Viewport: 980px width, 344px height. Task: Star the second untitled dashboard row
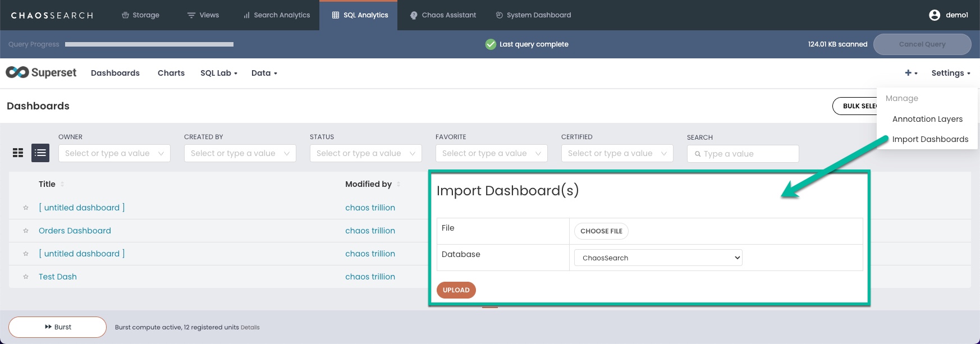[26, 254]
